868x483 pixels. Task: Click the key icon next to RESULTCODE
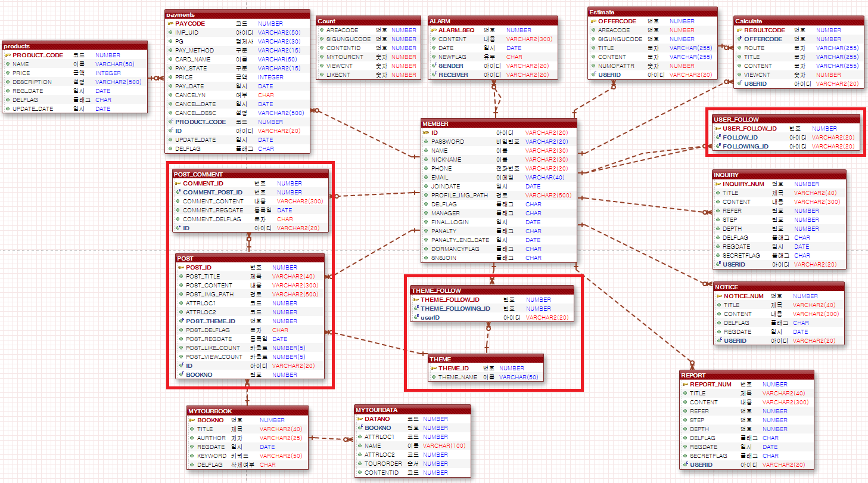click(x=739, y=30)
